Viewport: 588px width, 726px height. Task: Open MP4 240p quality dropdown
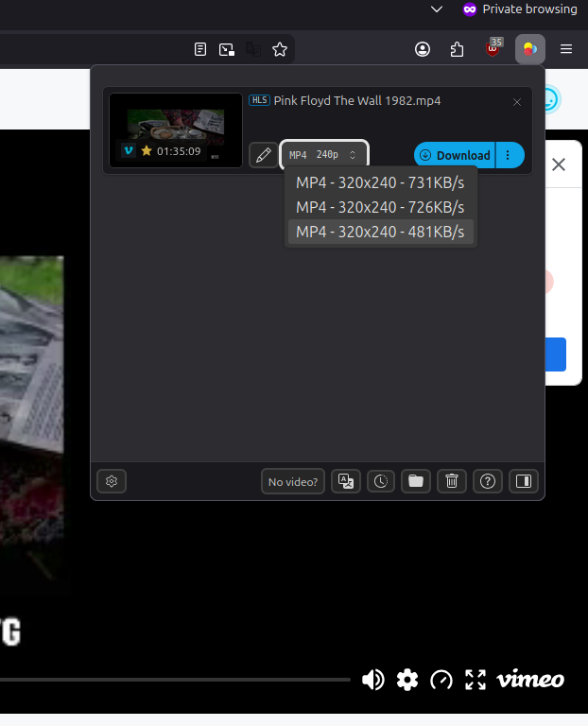324,154
